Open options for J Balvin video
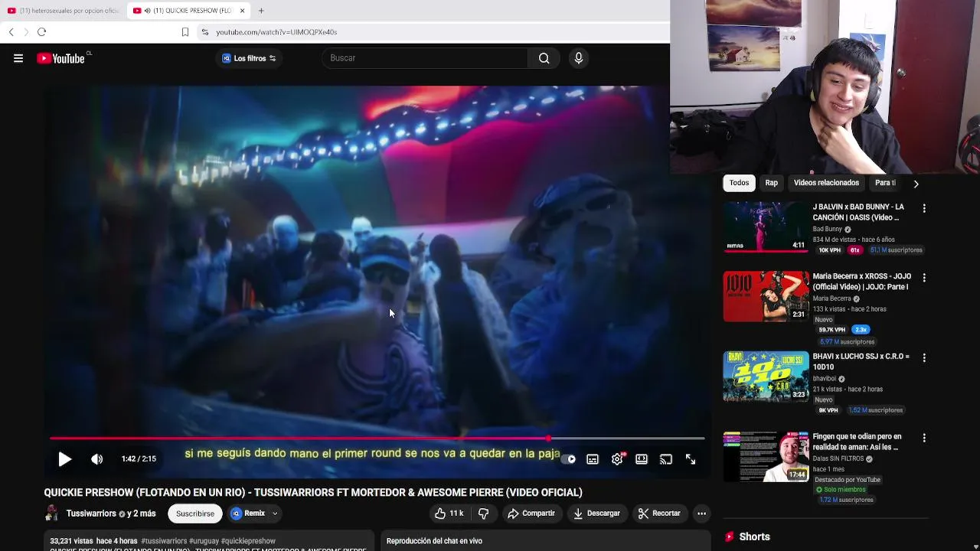Image resolution: width=980 pixels, height=551 pixels. tap(924, 208)
